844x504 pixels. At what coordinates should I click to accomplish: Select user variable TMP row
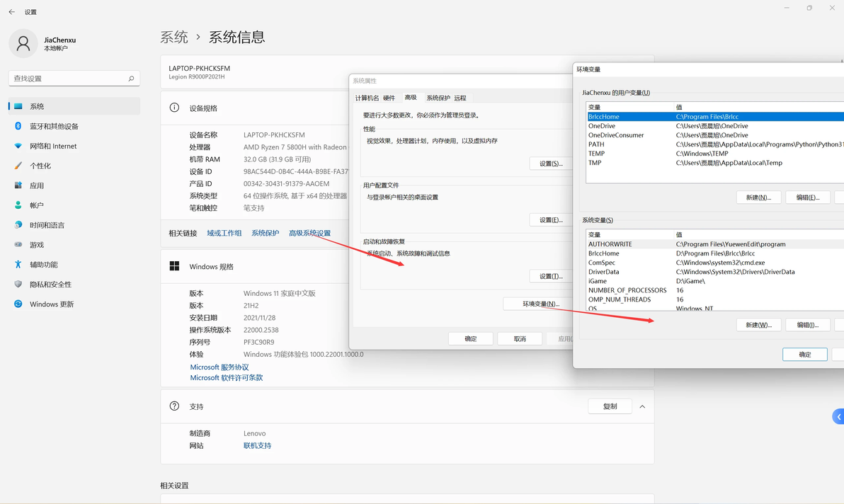point(715,162)
